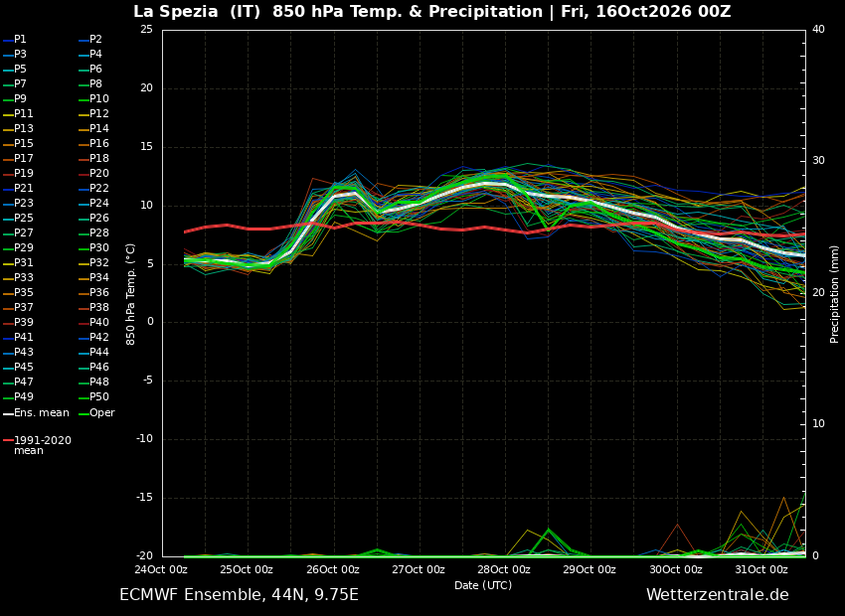Viewport: 845px width, 616px height.
Task: Click the '24Oct 00z' date axis label
Action: pyautogui.click(x=161, y=569)
